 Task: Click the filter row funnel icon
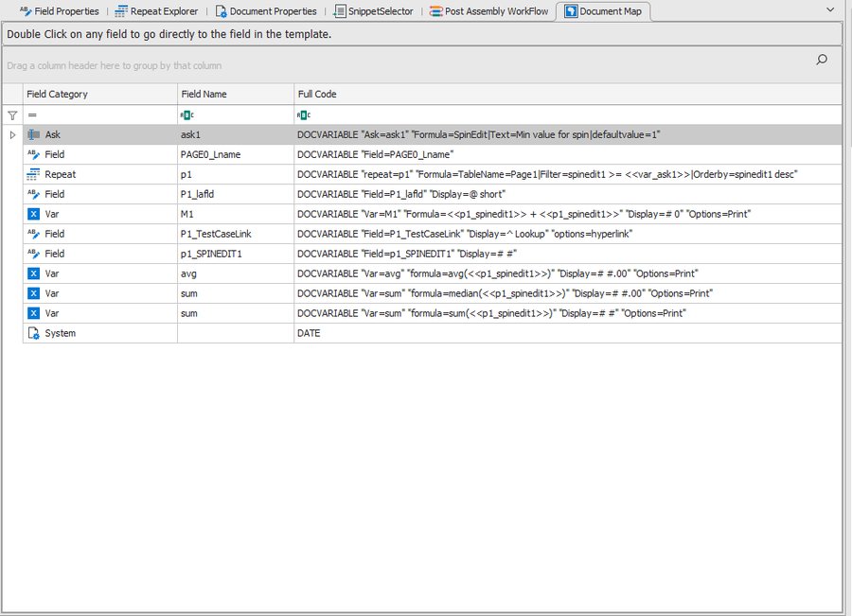(12, 115)
